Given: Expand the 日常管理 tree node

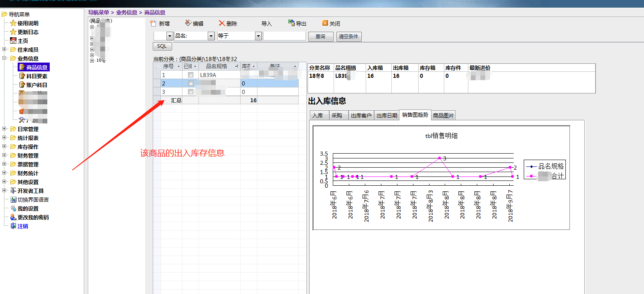Looking at the screenshot, I should coord(4,129).
